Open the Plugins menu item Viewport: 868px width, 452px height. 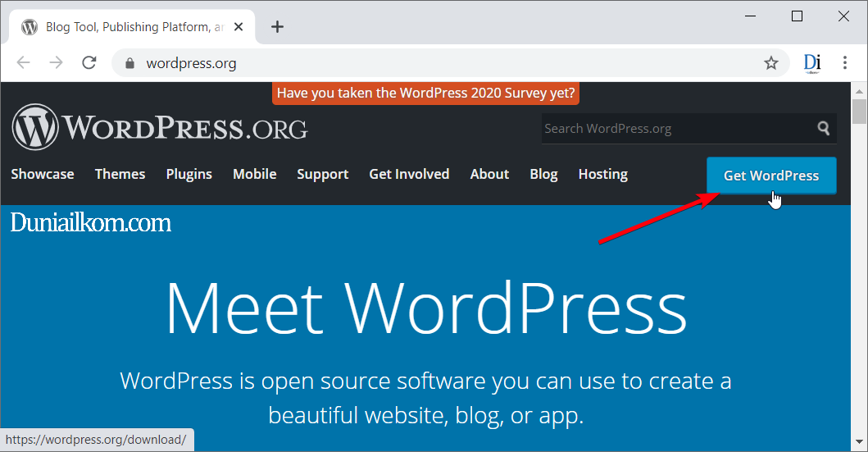pos(189,174)
